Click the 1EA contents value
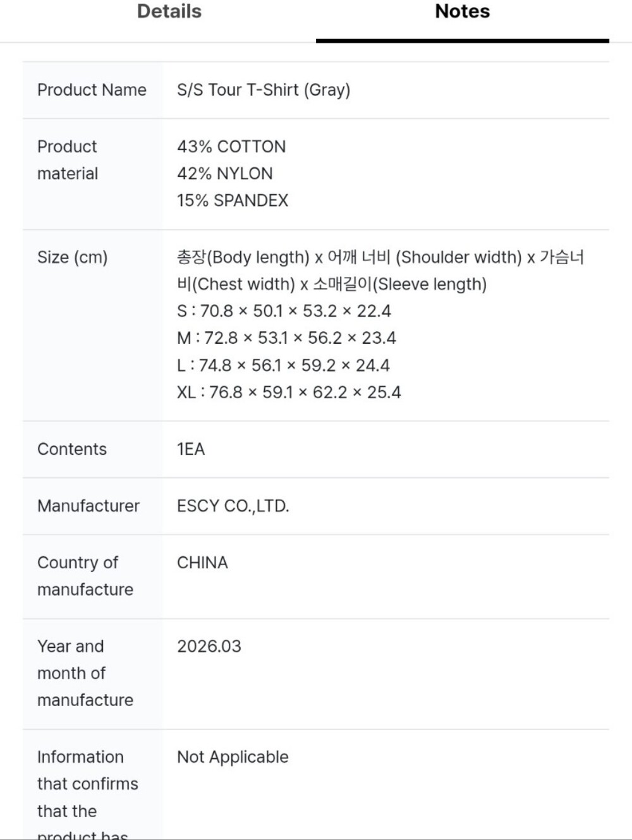 pyautogui.click(x=191, y=449)
